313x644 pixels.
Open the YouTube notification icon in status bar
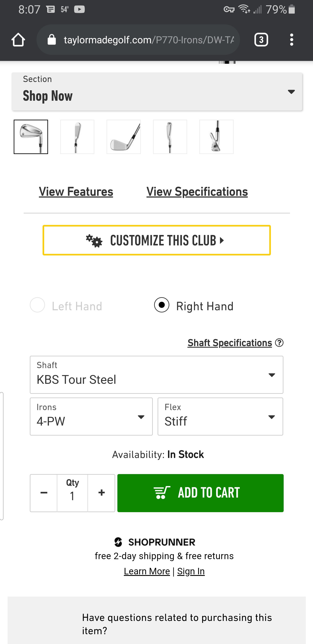coord(79,10)
